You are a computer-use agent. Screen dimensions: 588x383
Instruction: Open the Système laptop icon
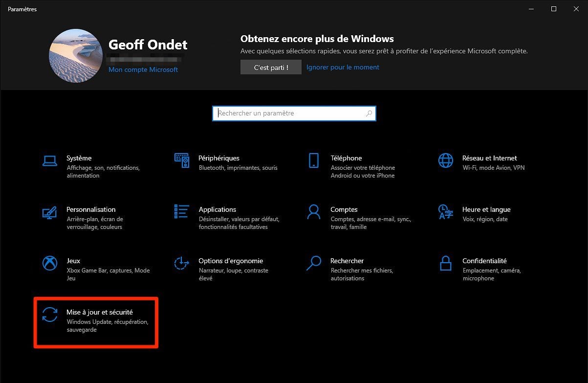point(50,160)
